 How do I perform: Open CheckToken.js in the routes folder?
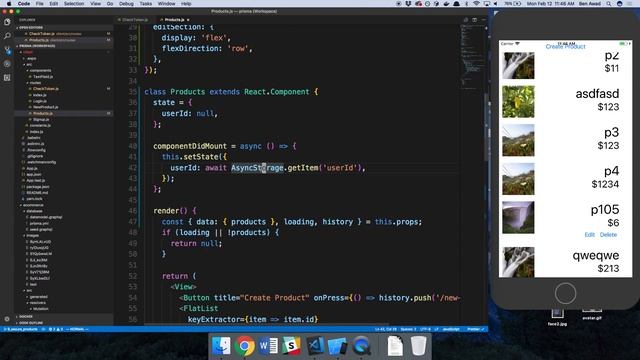45,89
